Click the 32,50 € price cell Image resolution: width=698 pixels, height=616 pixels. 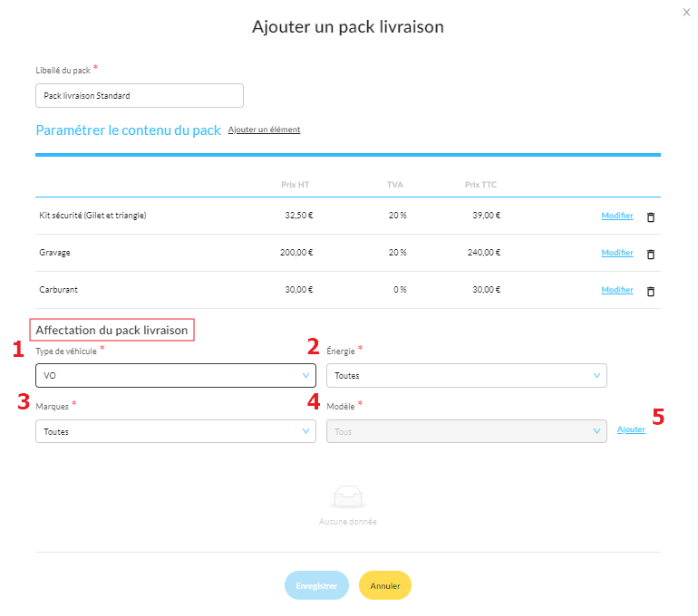pos(299,216)
